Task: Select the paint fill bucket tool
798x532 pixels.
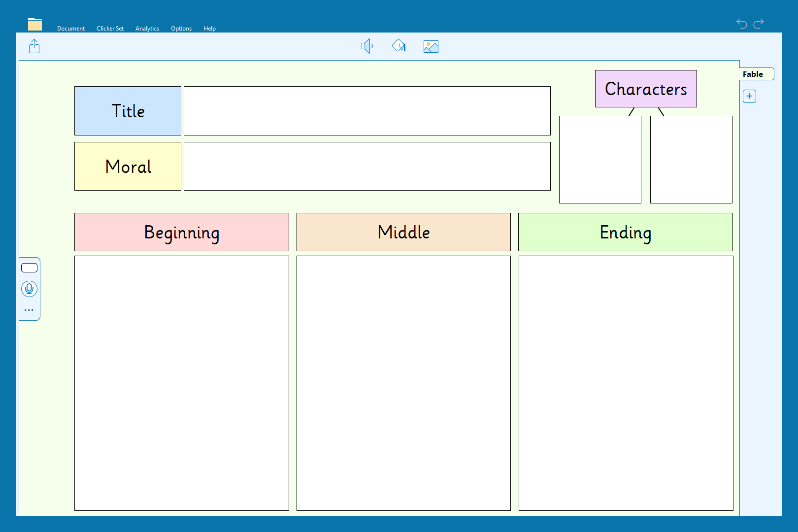Action: click(399, 46)
